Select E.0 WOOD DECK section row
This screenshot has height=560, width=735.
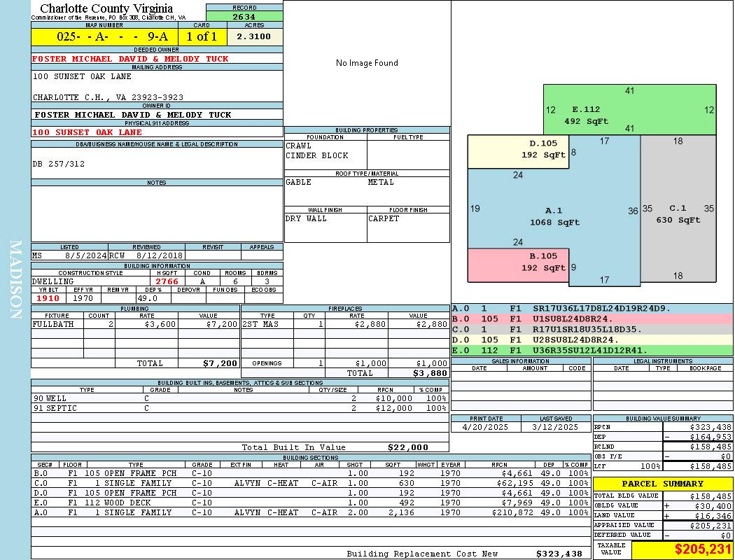coord(311,503)
